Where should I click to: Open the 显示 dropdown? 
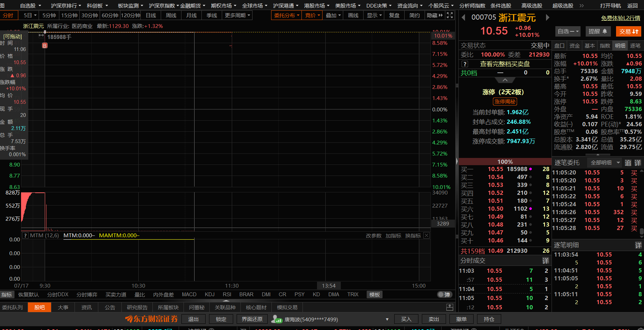[x=374, y=15]
